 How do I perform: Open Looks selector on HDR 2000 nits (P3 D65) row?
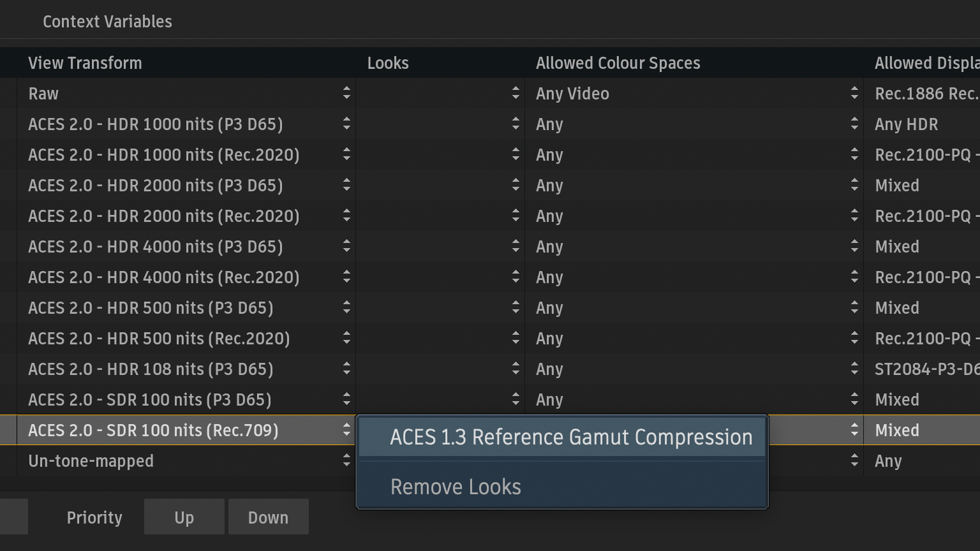[516, 186]
